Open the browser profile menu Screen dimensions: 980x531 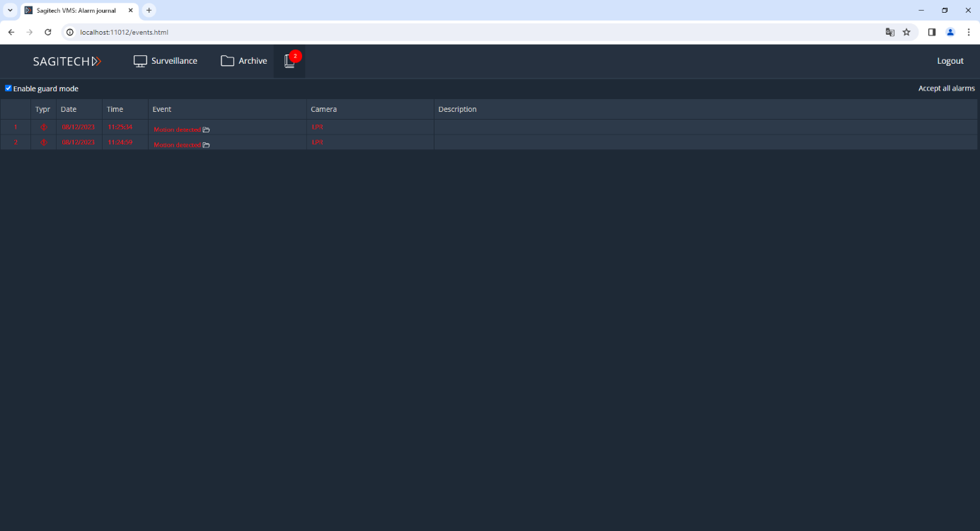(x=950, y=32)
